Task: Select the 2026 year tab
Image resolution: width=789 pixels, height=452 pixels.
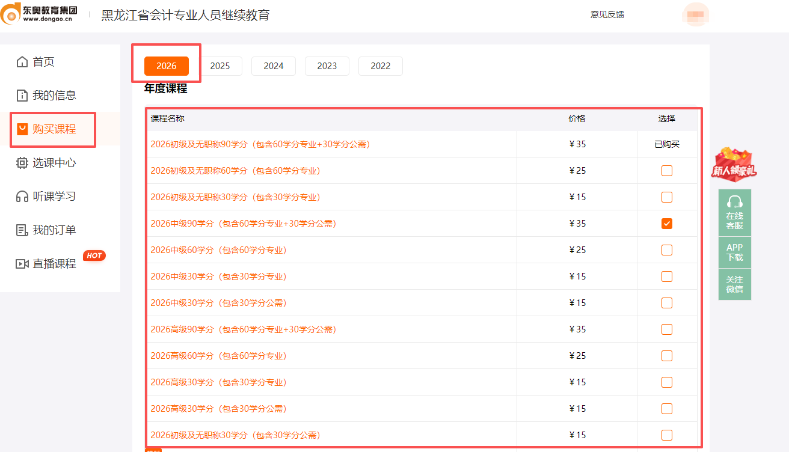Action: tap(166, 65)
